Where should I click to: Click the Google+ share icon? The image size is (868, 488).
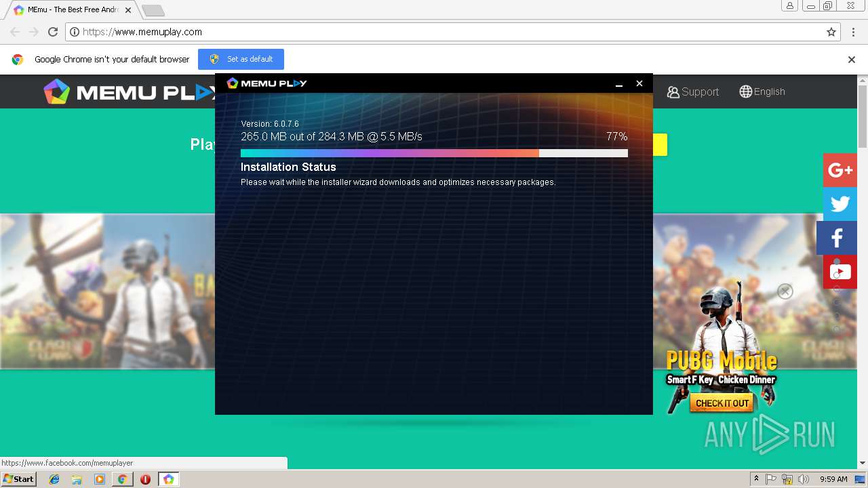click(840, 170)
